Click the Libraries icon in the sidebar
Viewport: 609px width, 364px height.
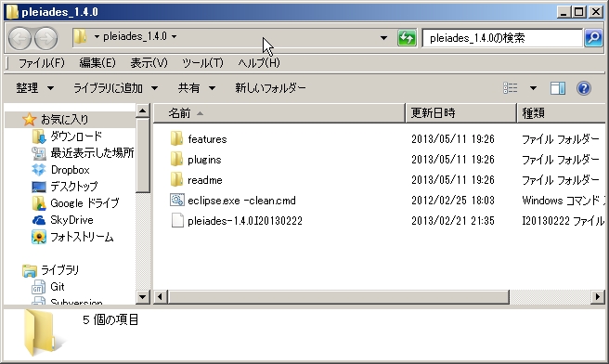[x=30, y=270]
